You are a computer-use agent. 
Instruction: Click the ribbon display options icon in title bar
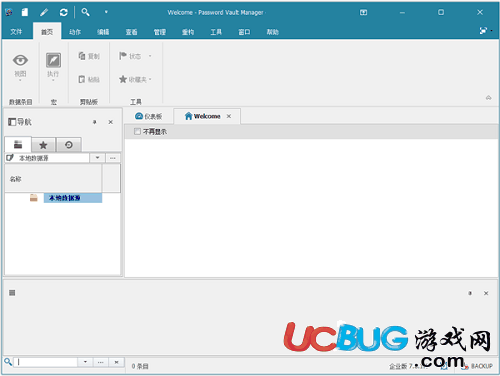(x=363, y=12)
